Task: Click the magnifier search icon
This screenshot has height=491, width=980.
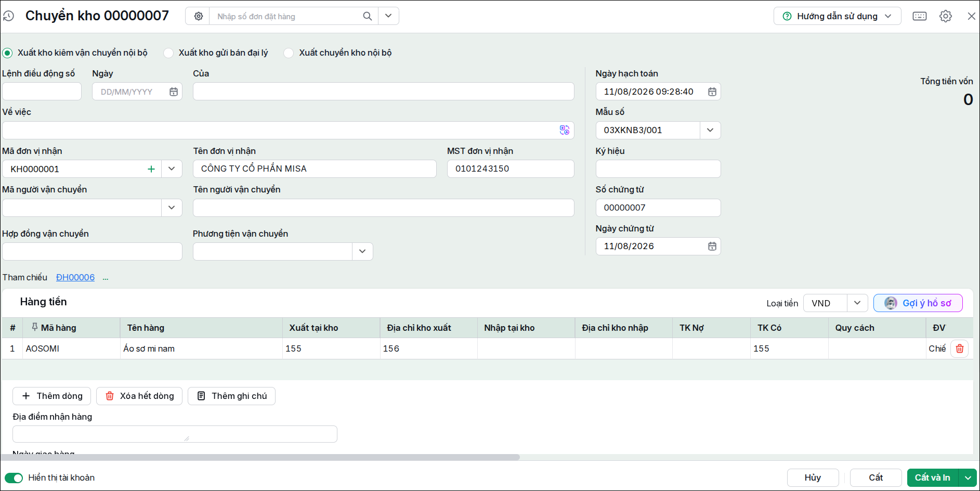Action: click(367, 16)
